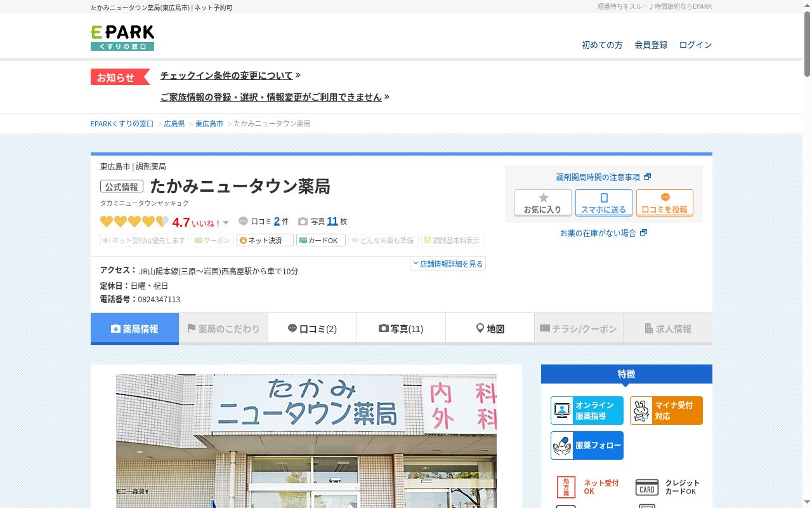
Task: Click external-link icon next to お薬の在庫がない場合
Action: pyautogui.click(x=643, y=233)
